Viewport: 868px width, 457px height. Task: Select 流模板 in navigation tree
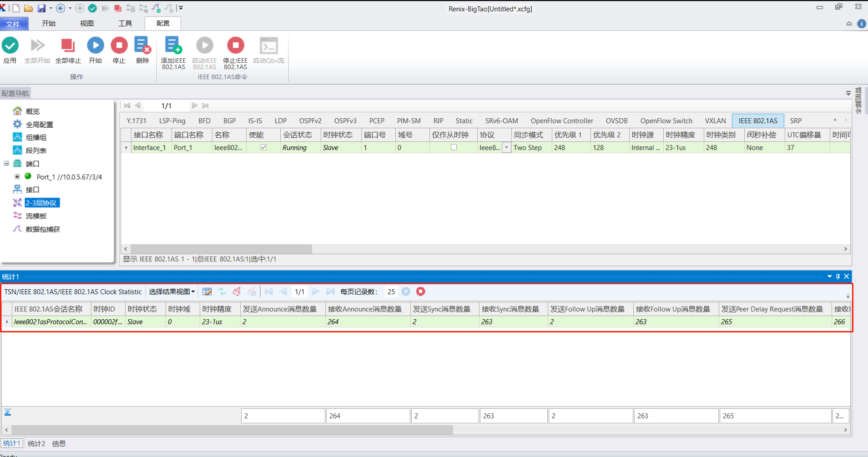[36, 216]
